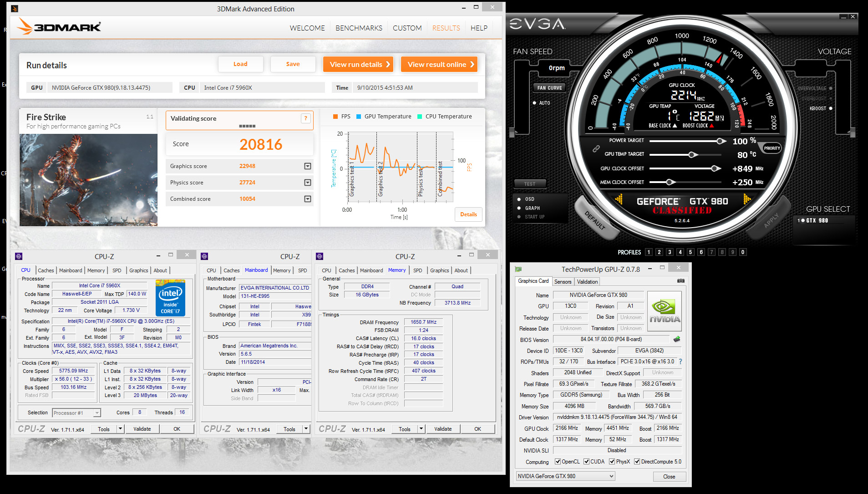
Task: Click the Validating score help question icon
Action: click(305, 118)
